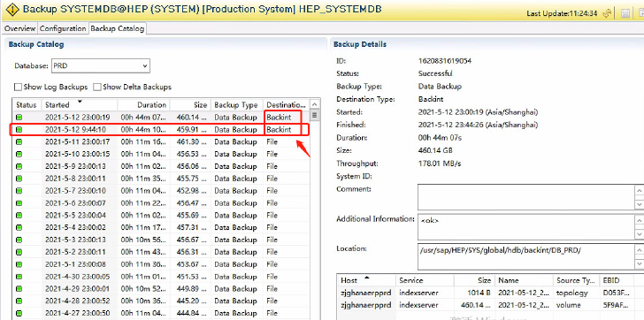Enable the Show Log Backups checkbox
Viewport: 644px width, 320px height.
pos(18,87)
